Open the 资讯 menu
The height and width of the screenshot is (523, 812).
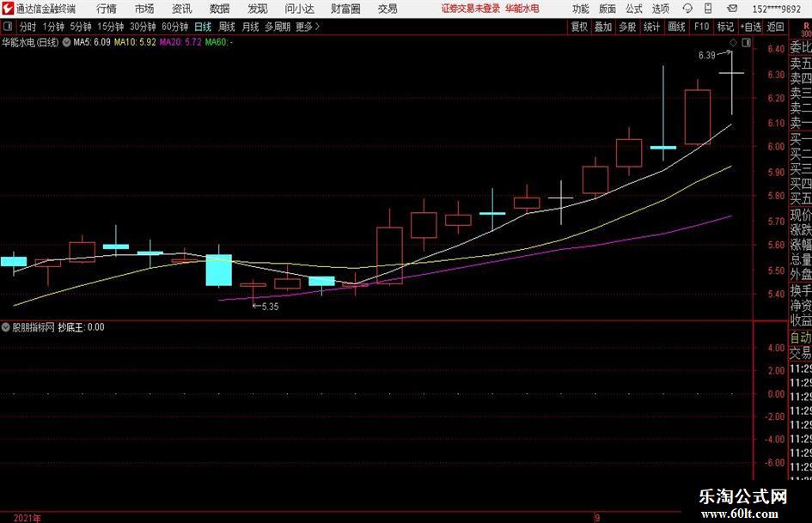[182, 9]
